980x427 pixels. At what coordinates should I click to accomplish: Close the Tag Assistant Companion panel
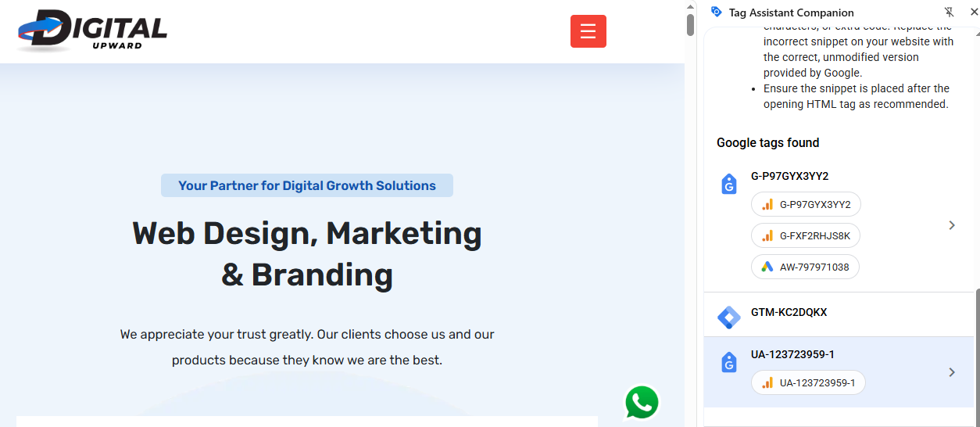(973, 12)
